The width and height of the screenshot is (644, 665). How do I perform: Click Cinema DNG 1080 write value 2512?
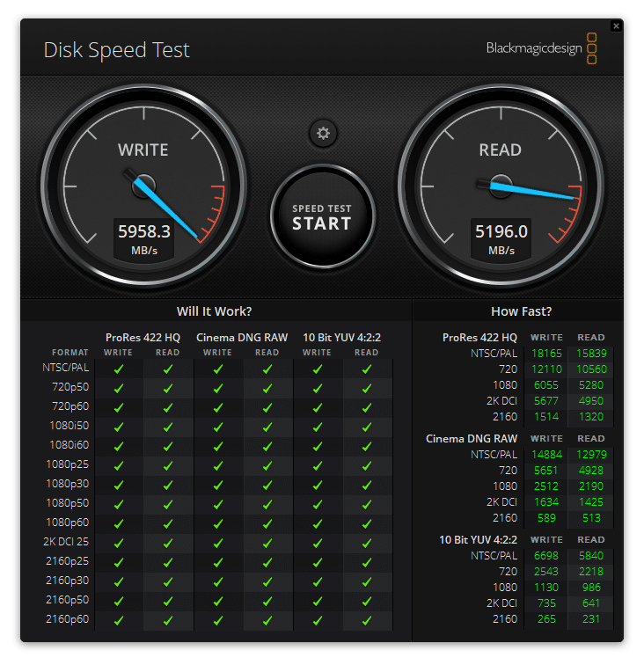pos(546,486)
